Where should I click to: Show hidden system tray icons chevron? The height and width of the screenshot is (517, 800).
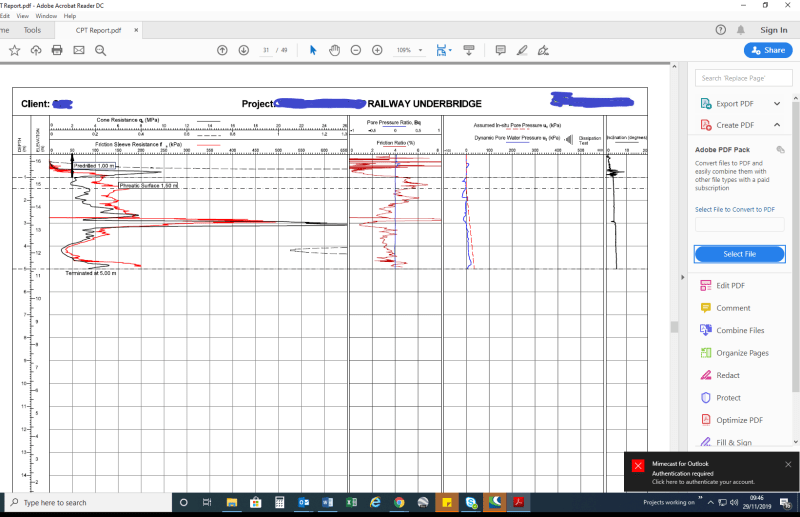[710, 502]
